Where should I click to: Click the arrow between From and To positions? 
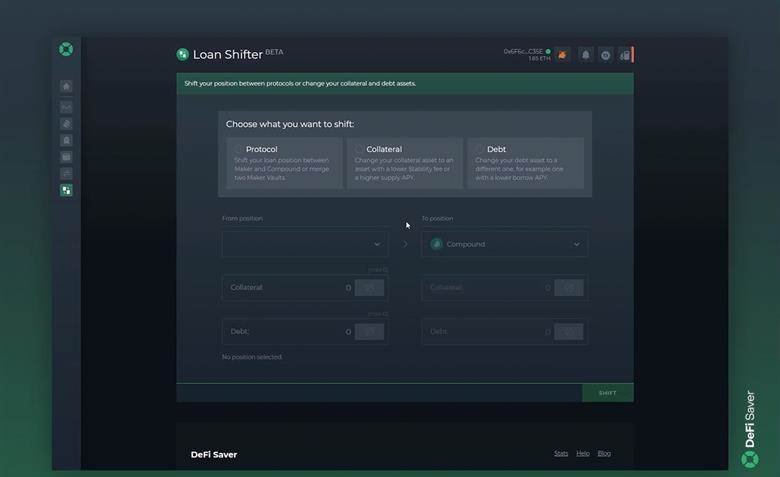[405, 244]
